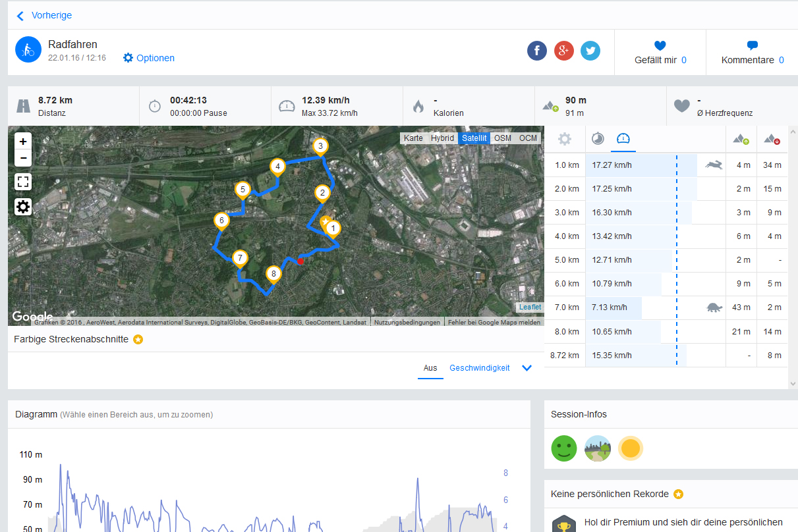Click the map fullscreen icon
This screenshot has height=532, width=798.
pos(23,182)
